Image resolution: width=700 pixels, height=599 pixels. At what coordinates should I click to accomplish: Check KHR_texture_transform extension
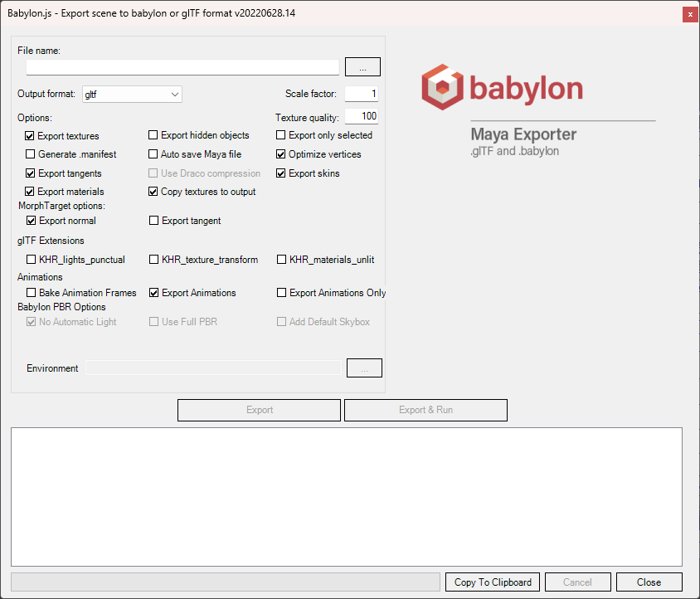tap(153, 260)
